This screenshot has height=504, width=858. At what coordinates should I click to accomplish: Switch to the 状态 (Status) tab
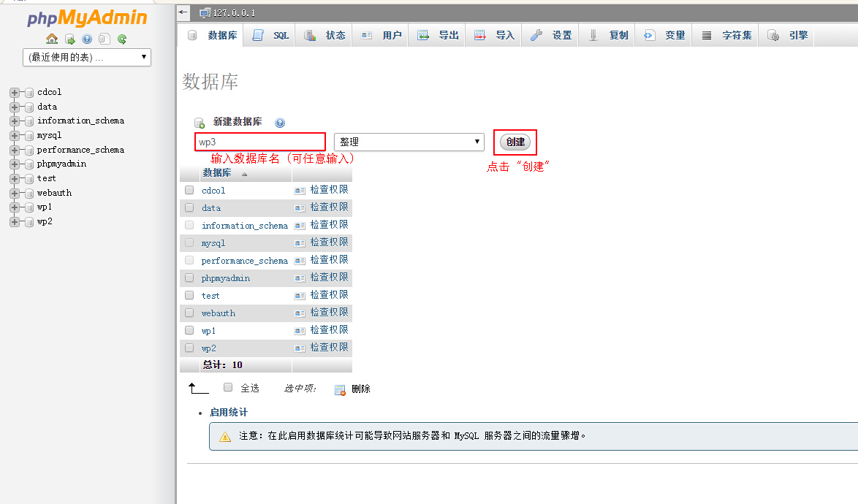pyautogui.click(x=323, y=34)
